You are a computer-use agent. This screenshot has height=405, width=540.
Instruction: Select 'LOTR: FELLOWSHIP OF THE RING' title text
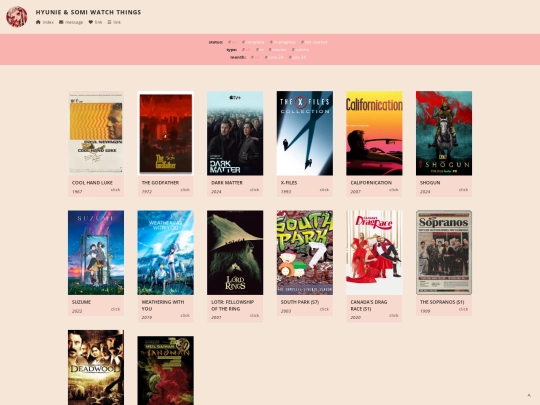(x=232, y=305)
